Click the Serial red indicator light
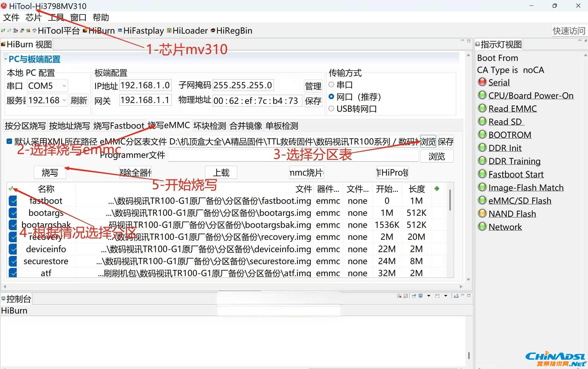Viewport: 588px width, 369px height. (x=482, y=82)
